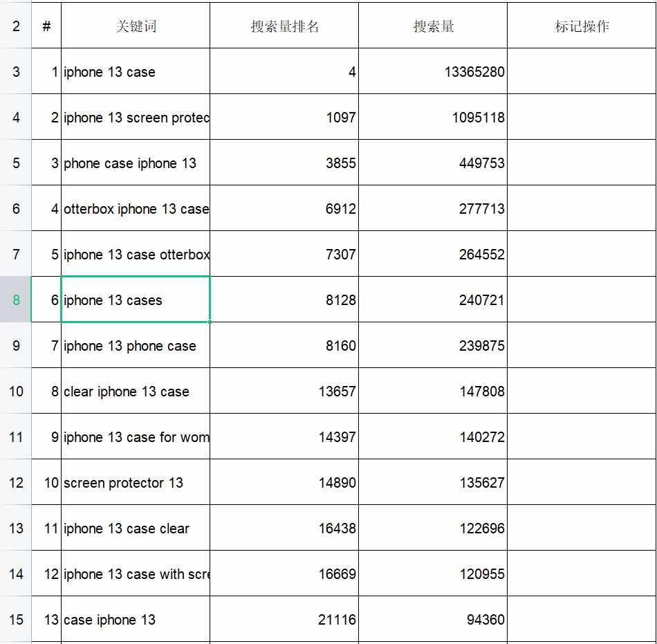
Task: Select rank value 13657
Action: (x=284, y=391)
